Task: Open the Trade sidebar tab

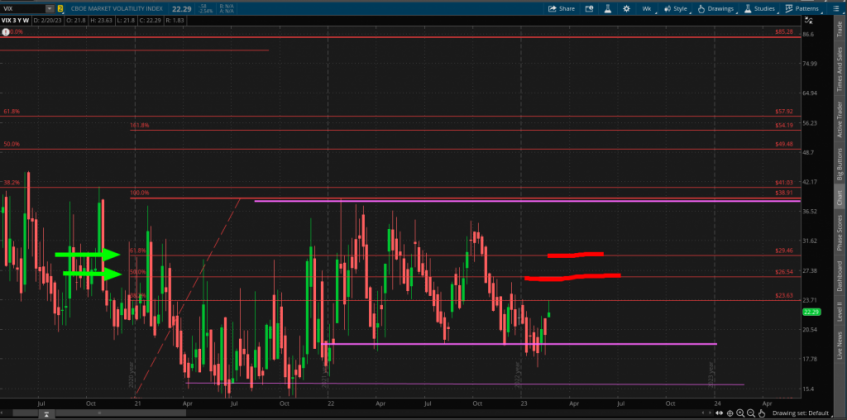Action: (x=839, y=28)
